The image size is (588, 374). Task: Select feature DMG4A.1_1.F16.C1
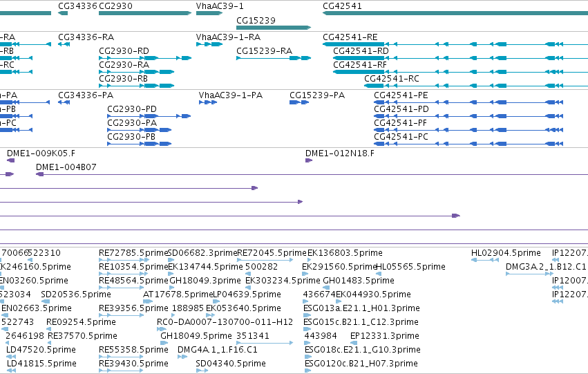(218, 350)
